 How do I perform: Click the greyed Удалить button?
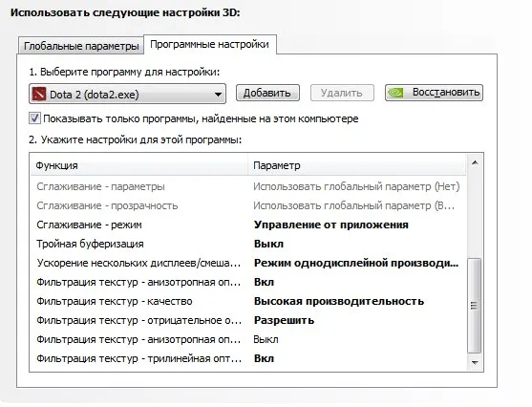[342, 93]
